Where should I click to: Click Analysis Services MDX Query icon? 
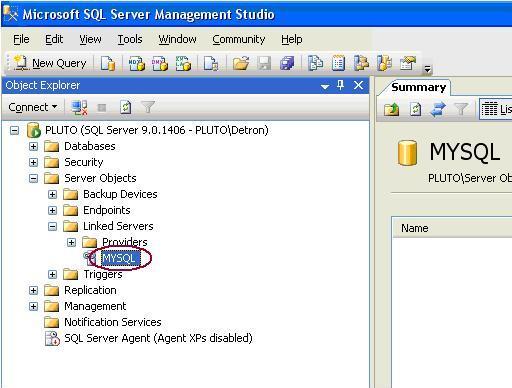point(137,63)
